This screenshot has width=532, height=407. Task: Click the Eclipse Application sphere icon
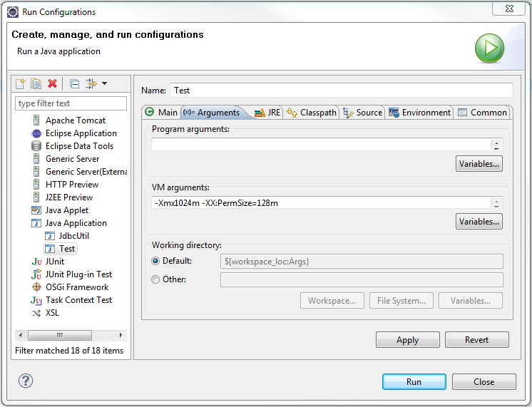(x=36, y=133)
